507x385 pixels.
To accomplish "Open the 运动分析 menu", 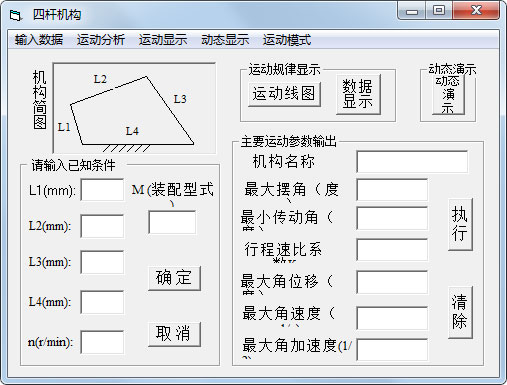I will point(101,40).
